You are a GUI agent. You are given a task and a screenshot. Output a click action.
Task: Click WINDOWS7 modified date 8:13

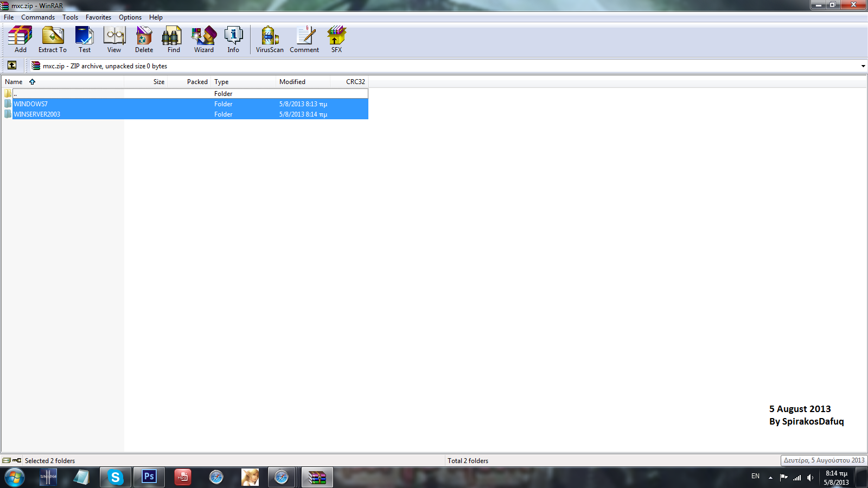(303, 104)
